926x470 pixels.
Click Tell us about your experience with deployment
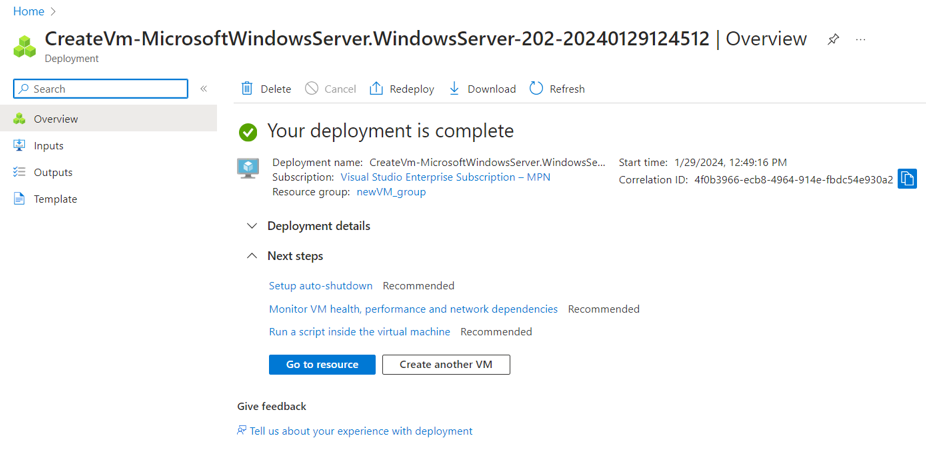[x=361, y=431]
